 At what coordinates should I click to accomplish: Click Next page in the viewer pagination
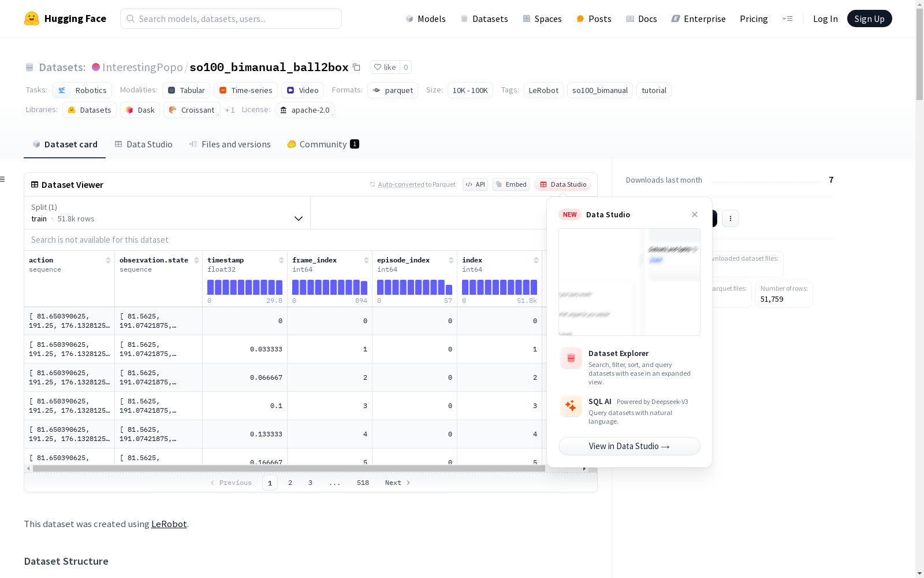pos(397,483)
